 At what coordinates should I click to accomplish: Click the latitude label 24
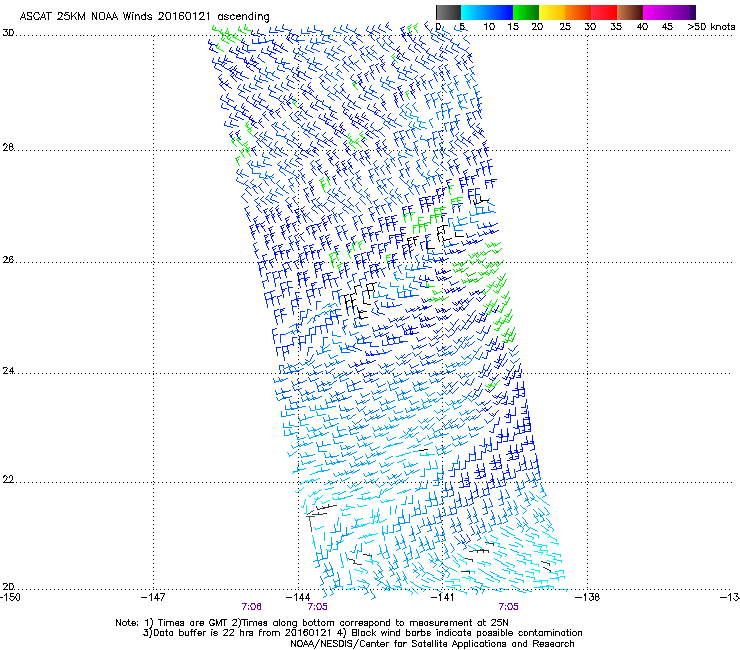click(x=8, y=371)
